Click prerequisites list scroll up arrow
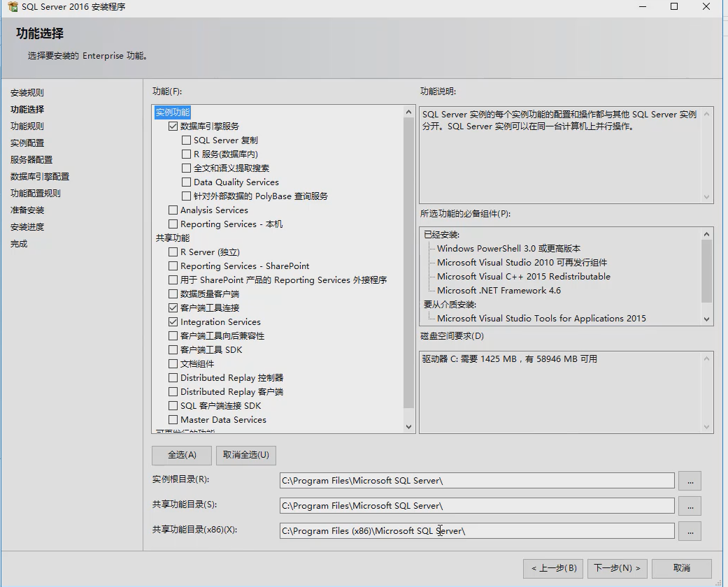Screen dimensions: 728x587 pos(706,234)
